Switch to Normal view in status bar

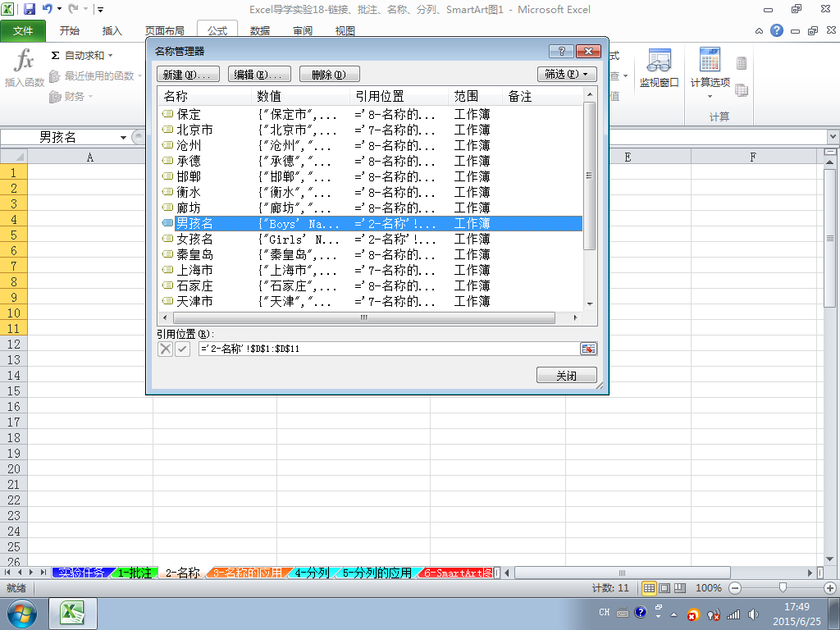click(x=649, y=588)
